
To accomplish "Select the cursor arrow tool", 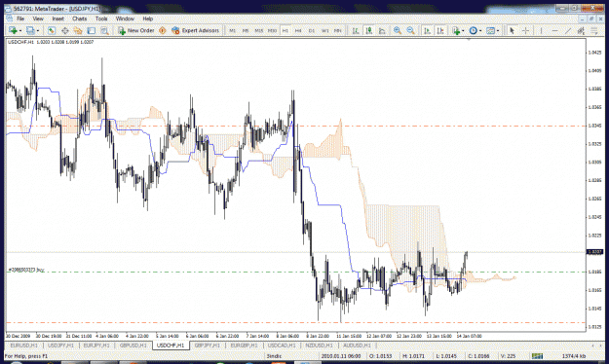I will point(512,30).
